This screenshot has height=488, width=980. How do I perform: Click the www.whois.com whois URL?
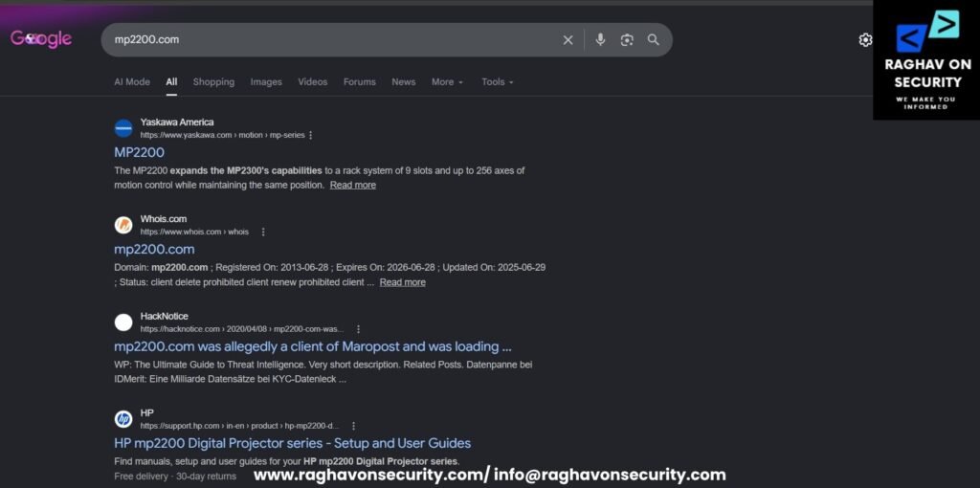194,232
